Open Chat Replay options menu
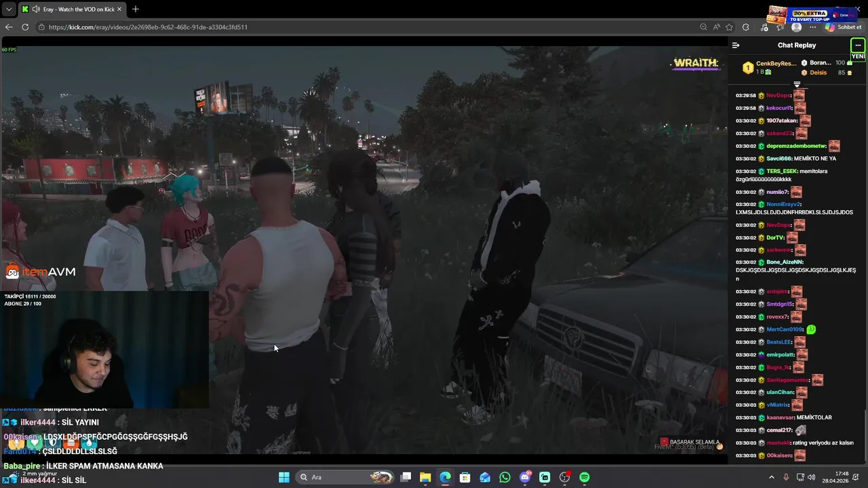 tap(858, 45)
